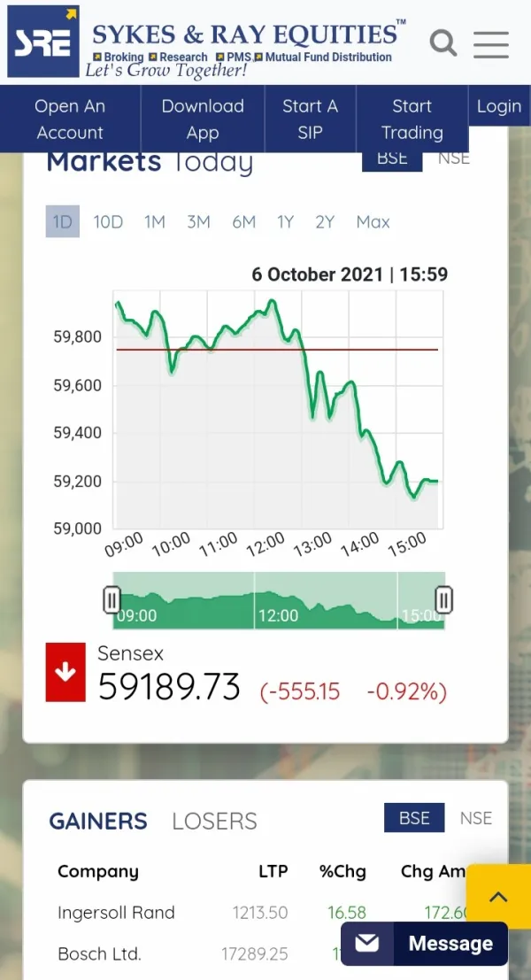Select the right chart range handle

coord(444,600)
